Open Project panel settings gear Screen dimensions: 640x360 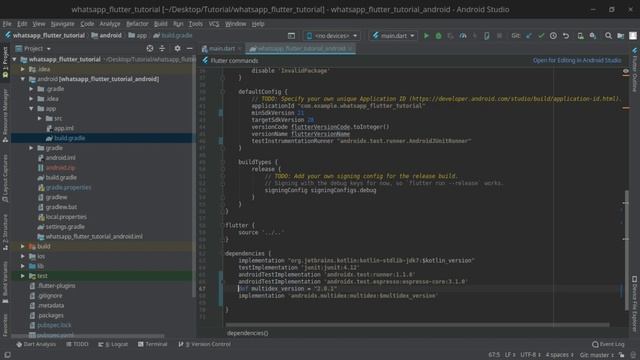click(177, 49)
